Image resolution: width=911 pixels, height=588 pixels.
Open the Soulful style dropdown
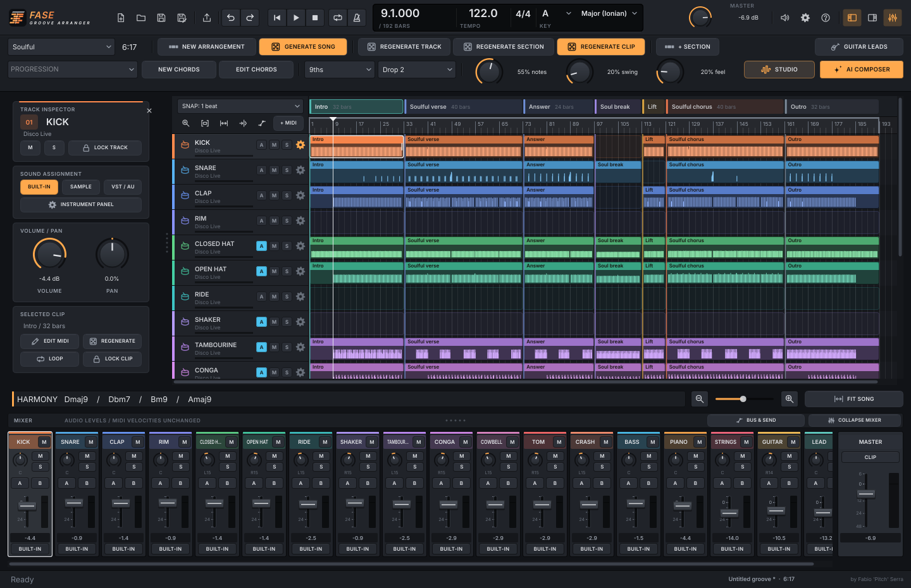coord(61,47)
